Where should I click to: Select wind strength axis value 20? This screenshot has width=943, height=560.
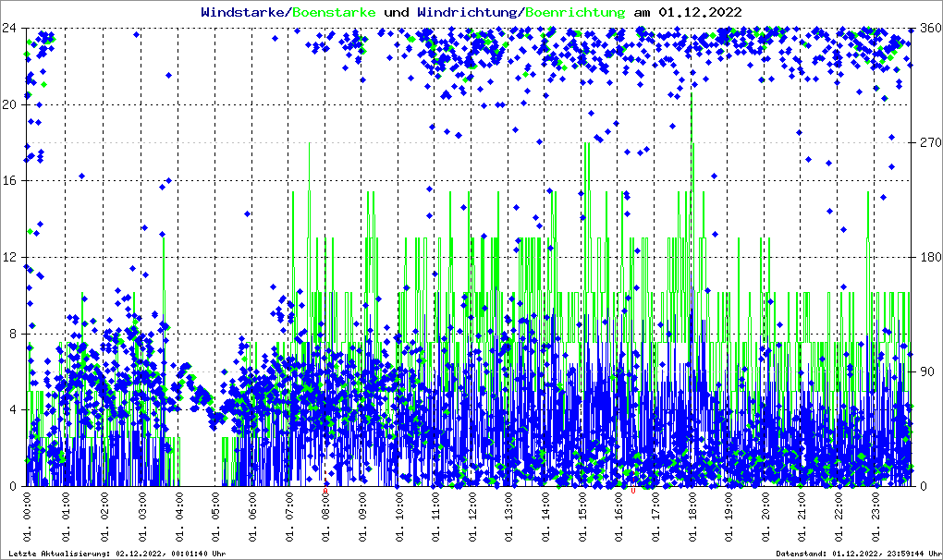tap(9, 104)
